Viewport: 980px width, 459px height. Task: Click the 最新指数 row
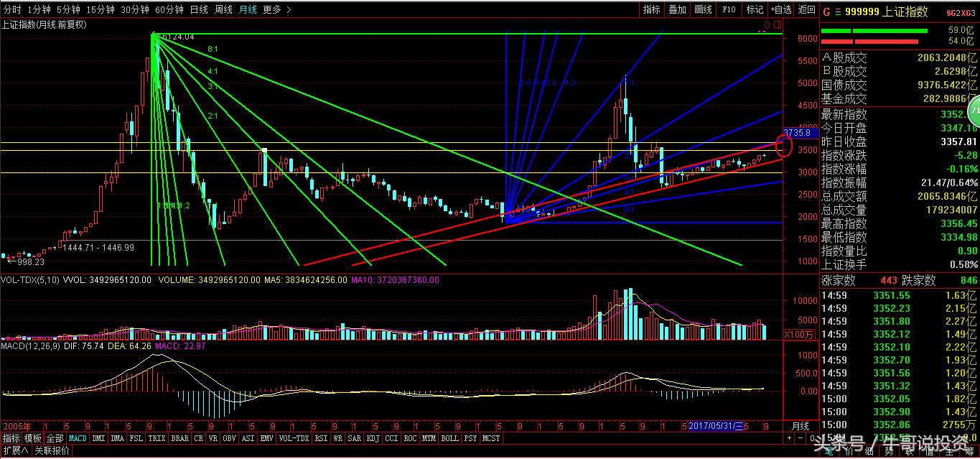point(900,115)
